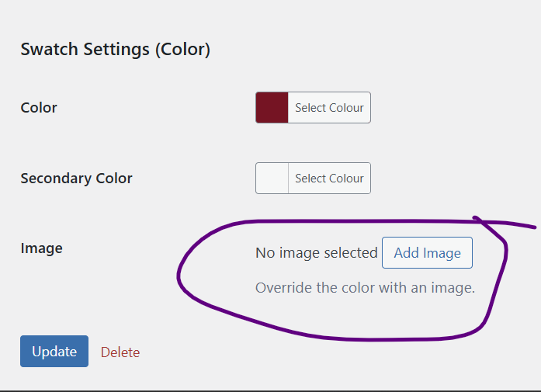Click the word Swatch in the heading
Viewport: 541px width, 392px height.
50,49
